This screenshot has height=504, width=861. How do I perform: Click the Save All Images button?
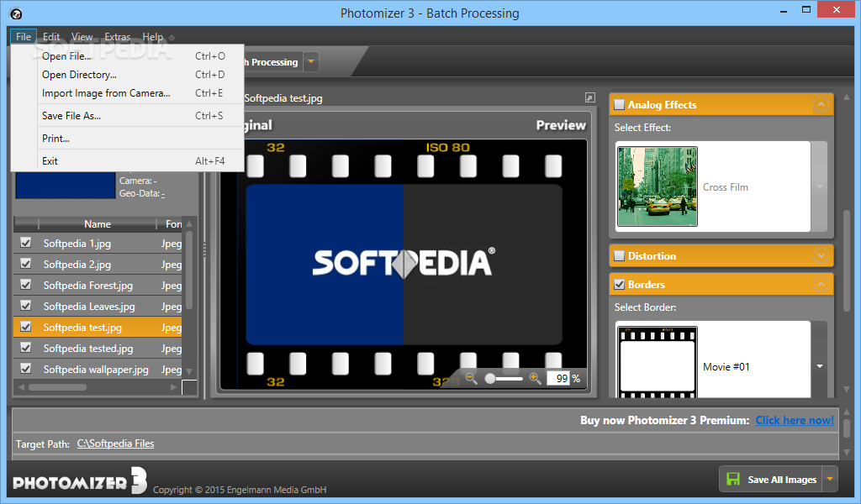click(x=771, y=479)
